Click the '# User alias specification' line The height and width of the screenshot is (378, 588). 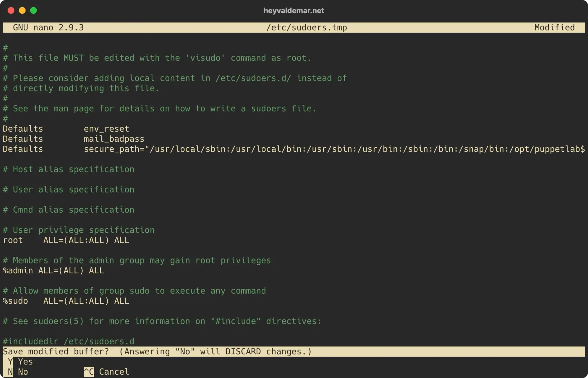pos(69,190)
